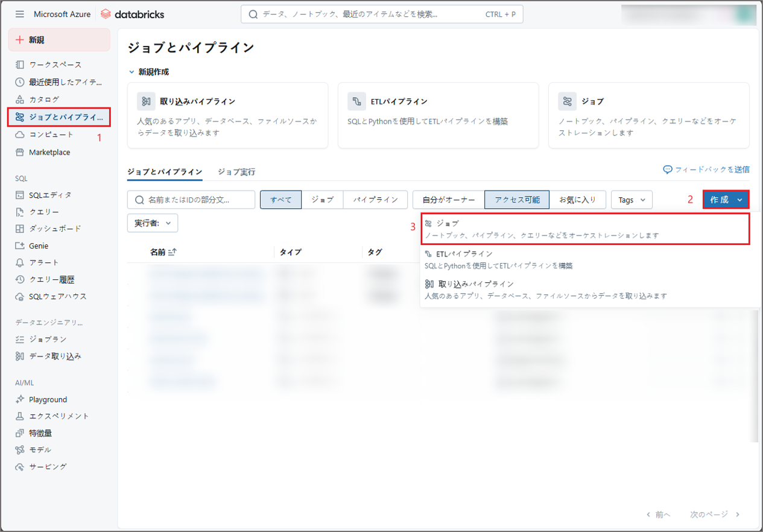Choose 取り込みパイプライン from the 作成 menu
This screenshot has height=532, width=763.
[590, 290]
